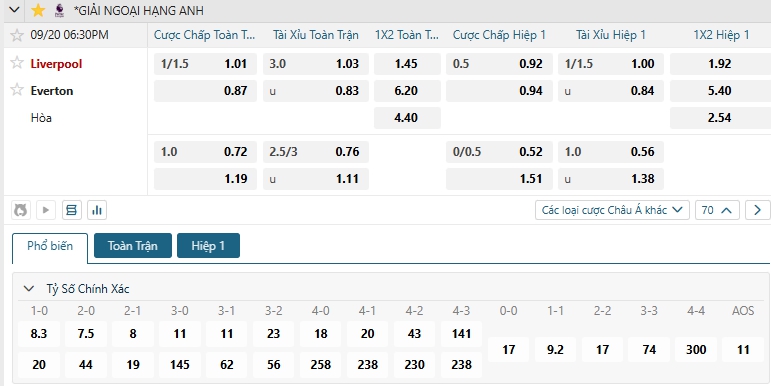Toggle the Everton favorite star

[x=17, y=89]
